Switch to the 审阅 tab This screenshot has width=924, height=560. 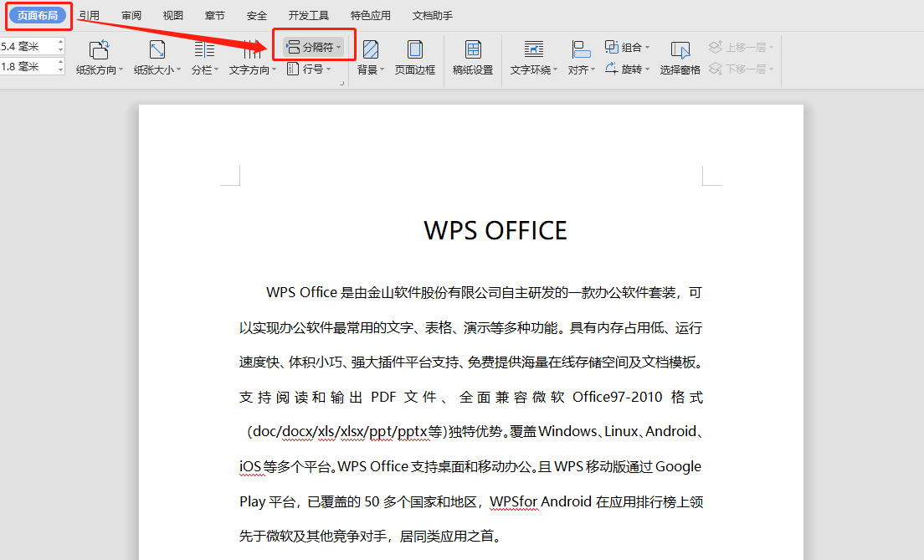pyautogui.click(x=131, y=15)
